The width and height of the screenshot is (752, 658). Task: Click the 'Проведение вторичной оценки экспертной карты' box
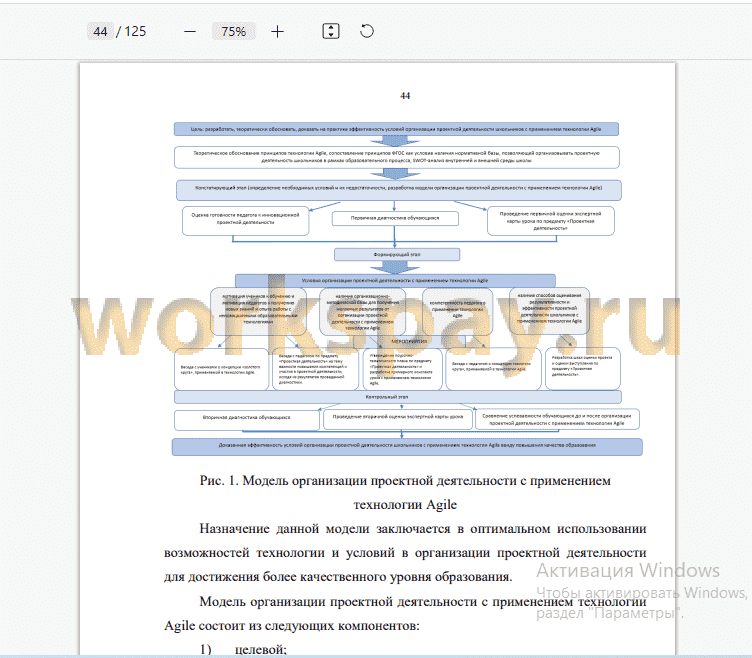coord(398,419)
